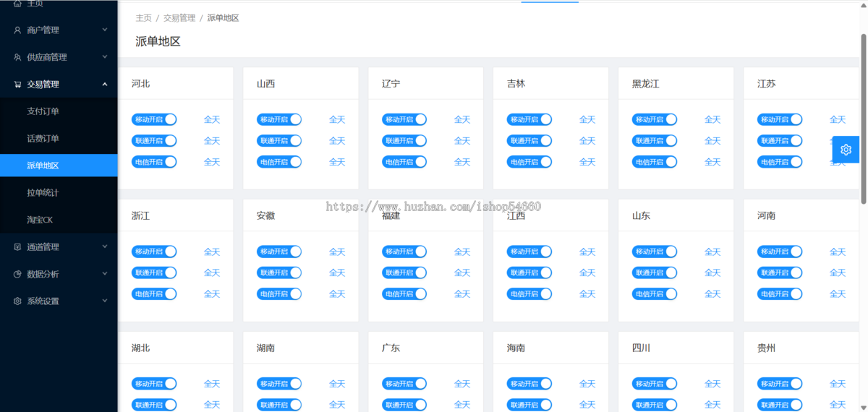Viewport: 868px width, 412px height.
Task: Open 话费订单 submenu item
Action: (x=59, y=139)
